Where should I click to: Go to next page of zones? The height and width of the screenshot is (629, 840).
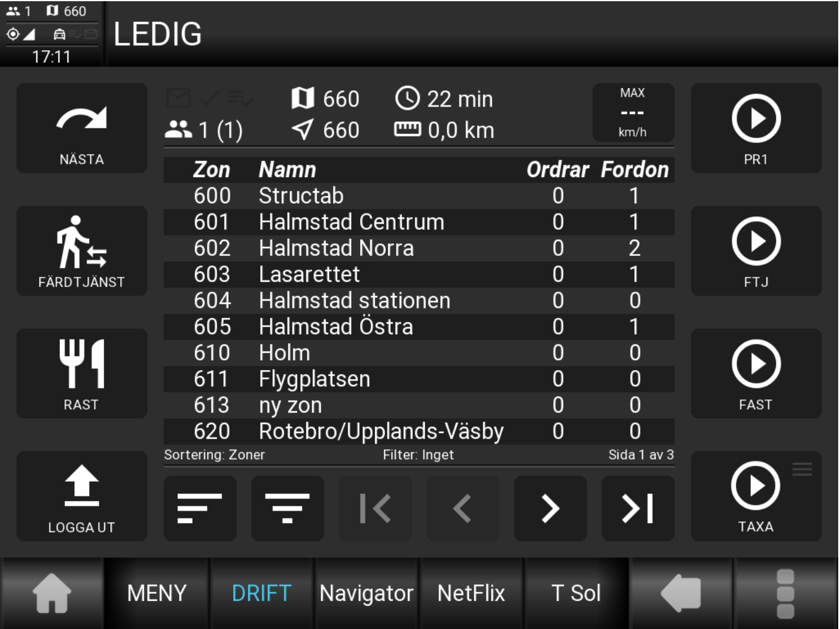550,508
